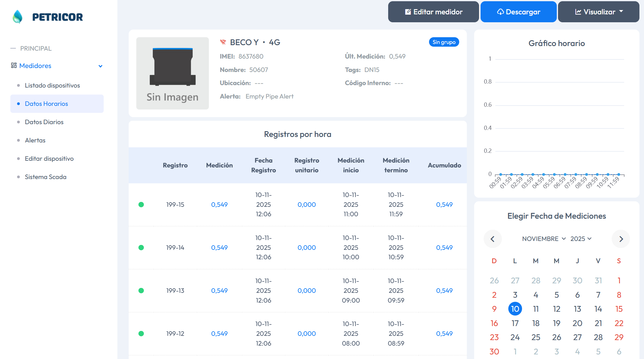Viewport: 644px width, 359px height.
Task: Select the Datos Horarios bullet toggle
Action: tap(19, 104)
